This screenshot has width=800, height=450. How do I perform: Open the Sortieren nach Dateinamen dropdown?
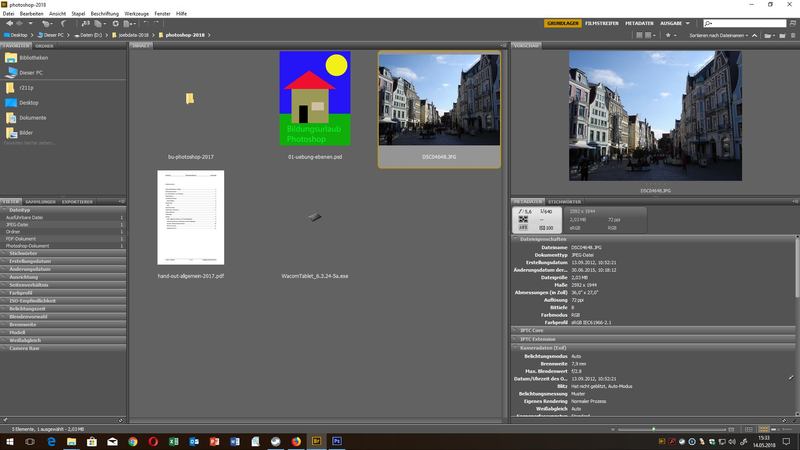(718, 35)
